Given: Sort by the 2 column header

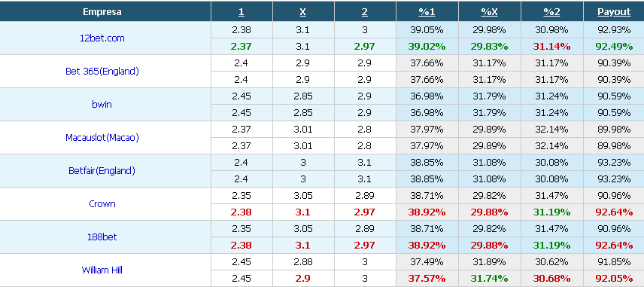Looking at the screenshot, I should (x=365, y=12).
